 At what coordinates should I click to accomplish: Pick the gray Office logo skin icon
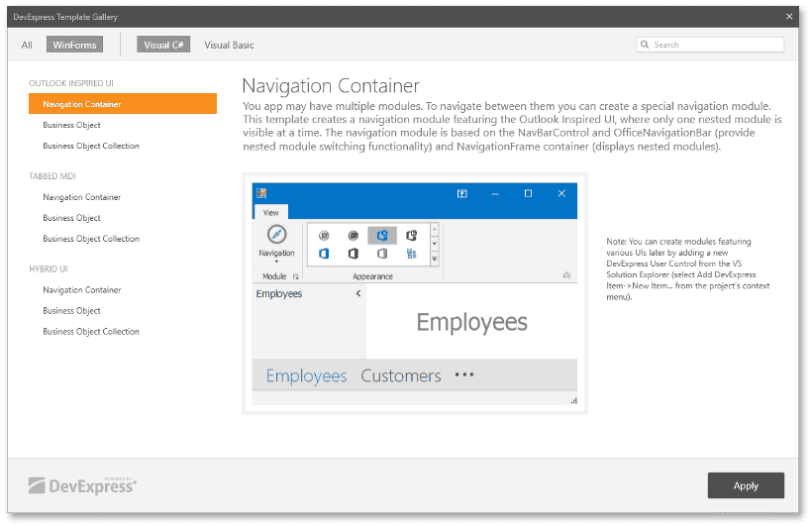[x=382, y=254]
